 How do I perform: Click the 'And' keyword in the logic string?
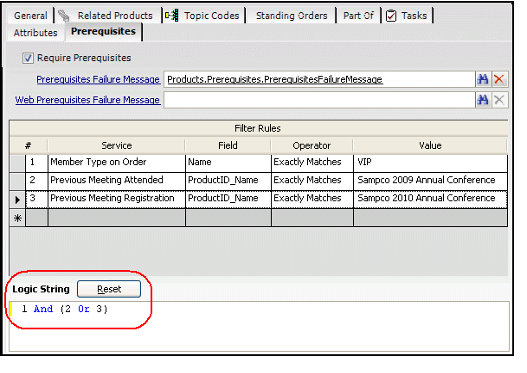pos(43,309)
